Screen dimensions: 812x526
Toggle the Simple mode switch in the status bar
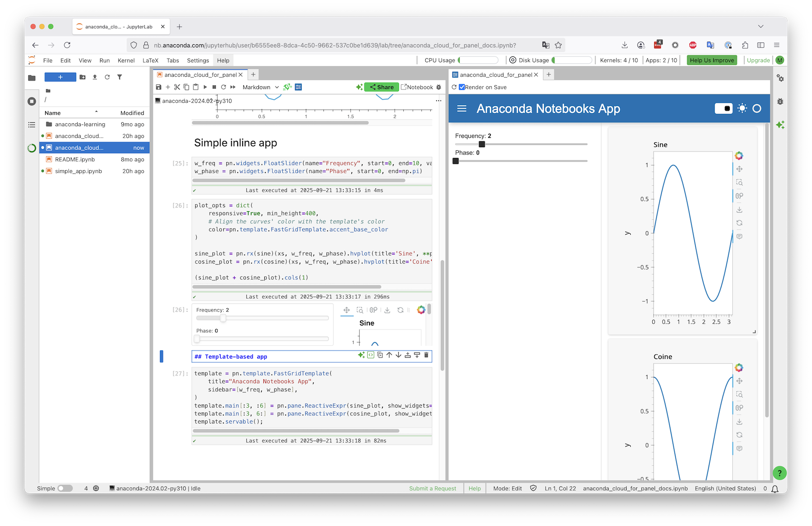coord(65,488)
